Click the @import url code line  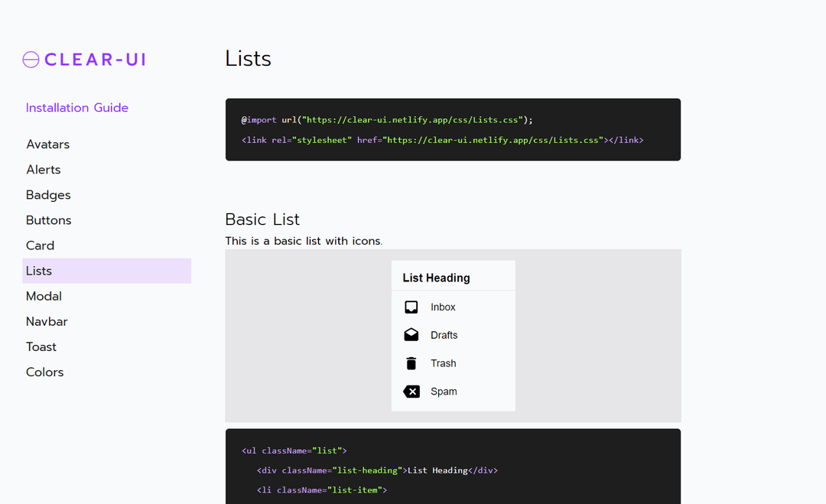coord(387,120)
